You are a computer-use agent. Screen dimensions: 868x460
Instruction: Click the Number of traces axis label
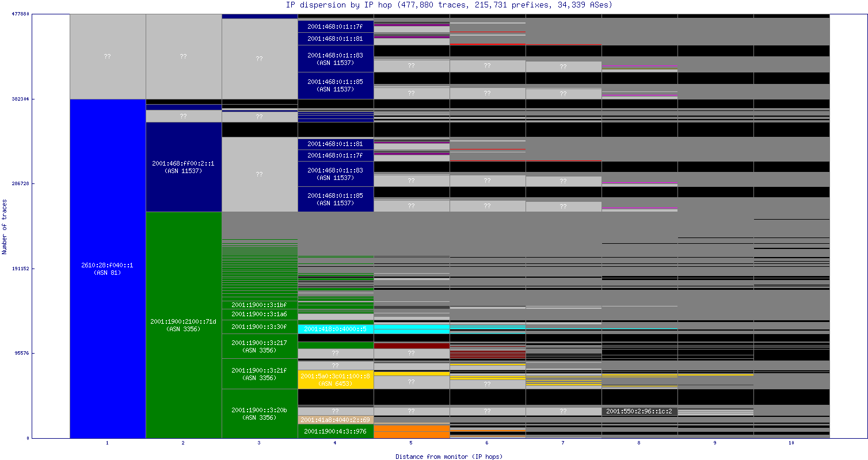point(5,227)
